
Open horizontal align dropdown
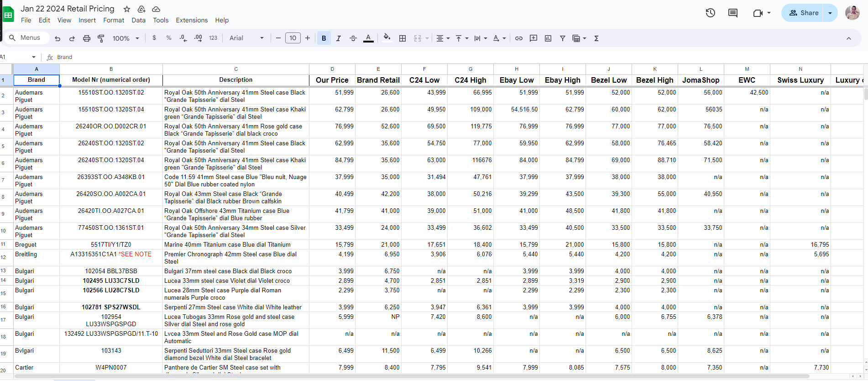(x=443, y=38)
